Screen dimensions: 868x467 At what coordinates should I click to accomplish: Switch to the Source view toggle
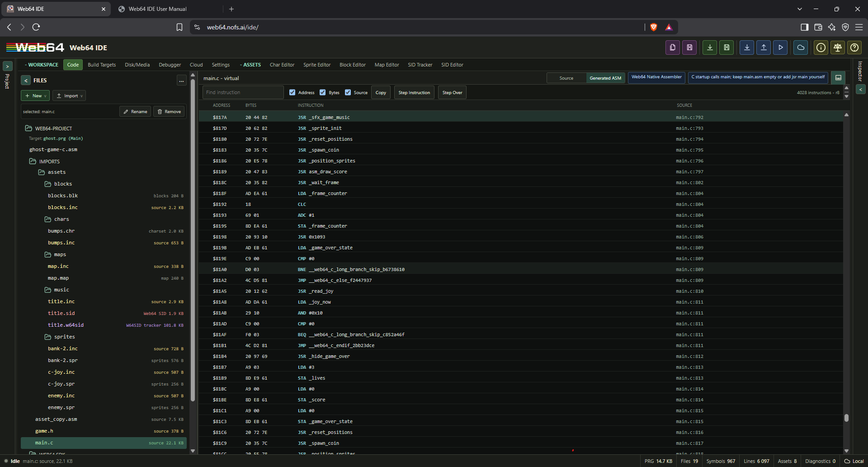point(566,78)
